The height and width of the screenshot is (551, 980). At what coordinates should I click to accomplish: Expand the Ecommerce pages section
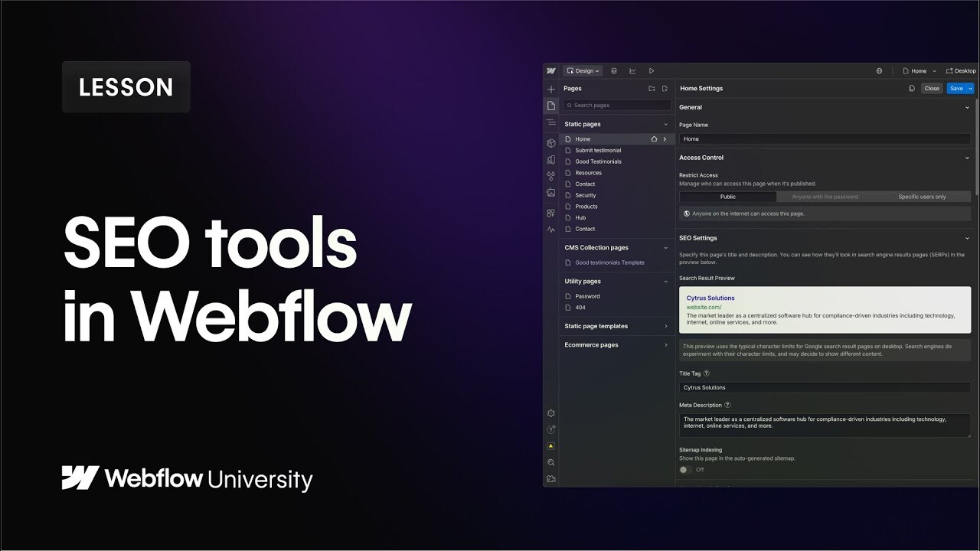pos(665,344)
